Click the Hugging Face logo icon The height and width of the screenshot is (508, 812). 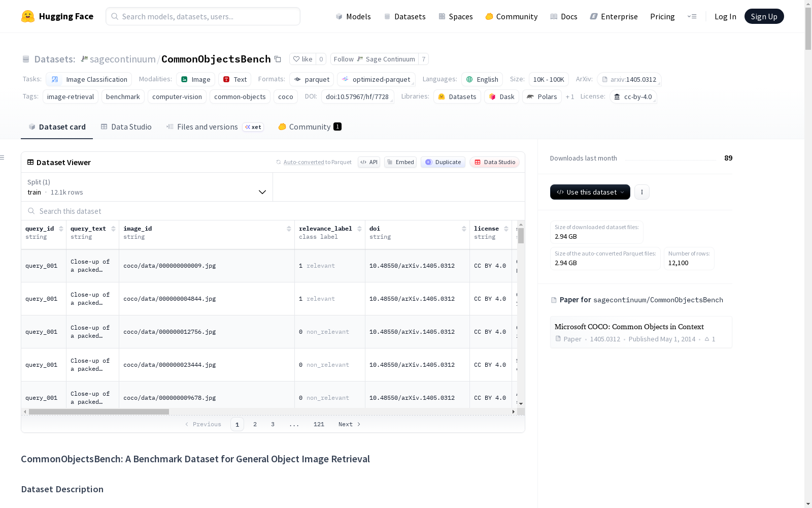(x=28, y=16)
